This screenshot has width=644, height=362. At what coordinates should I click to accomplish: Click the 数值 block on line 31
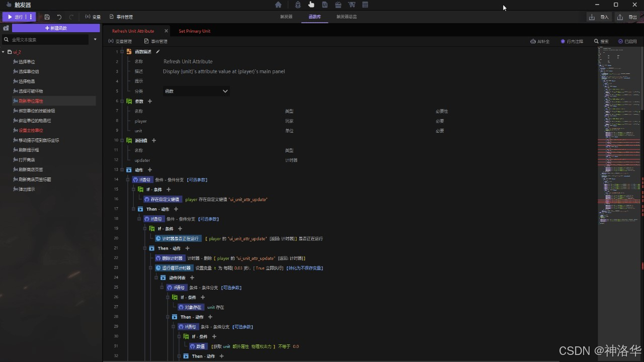point(198,346)
